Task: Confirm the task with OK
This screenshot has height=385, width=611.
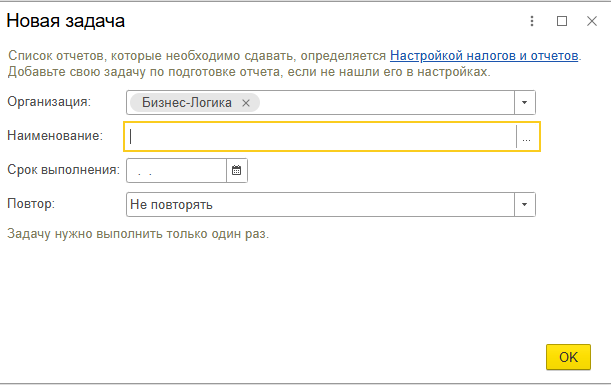Action: pos(568,357)
